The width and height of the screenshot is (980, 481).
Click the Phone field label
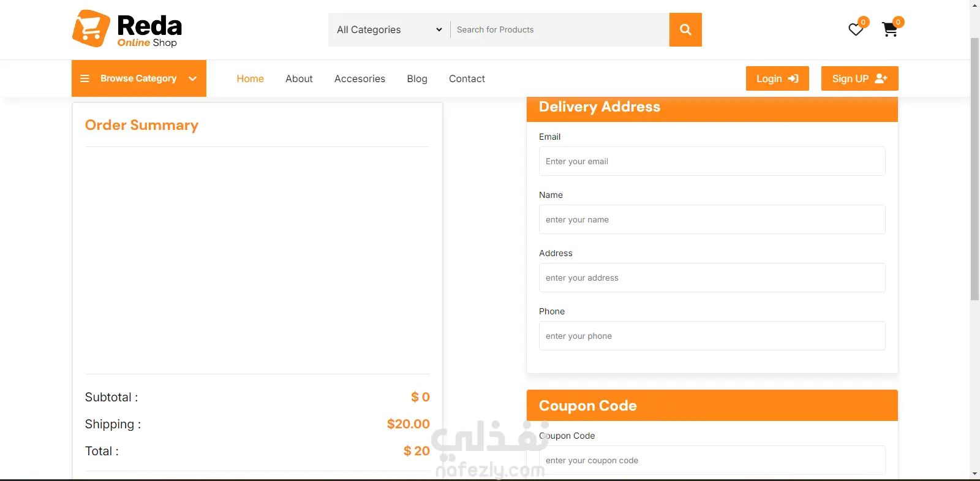pyautogui.click(x=551, y=311)
